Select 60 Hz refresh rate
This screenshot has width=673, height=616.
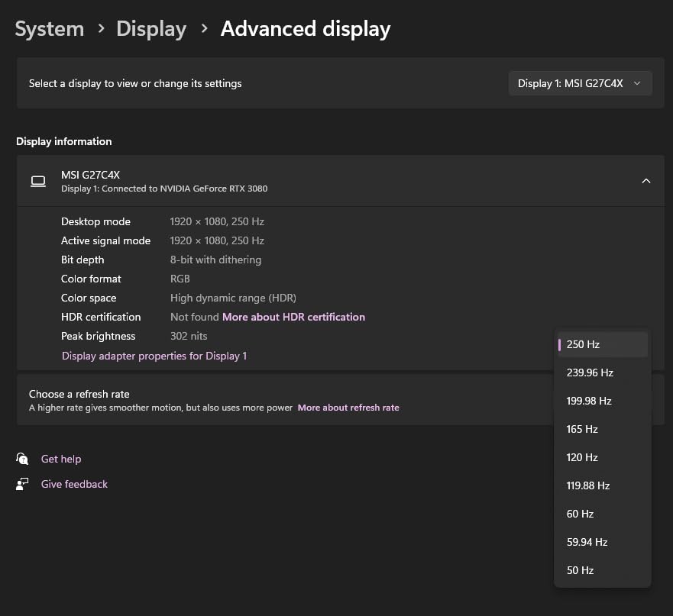point(603,514)
